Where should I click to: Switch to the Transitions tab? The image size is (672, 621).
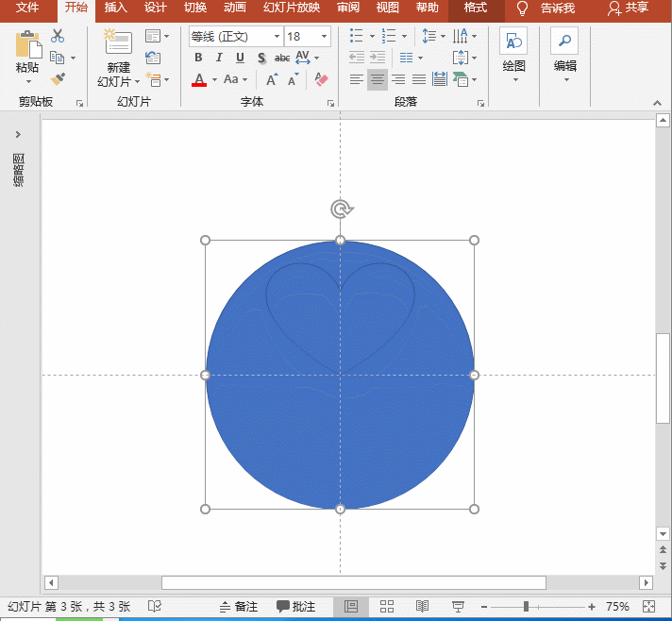pyautogui.click(x=195, y=8)
